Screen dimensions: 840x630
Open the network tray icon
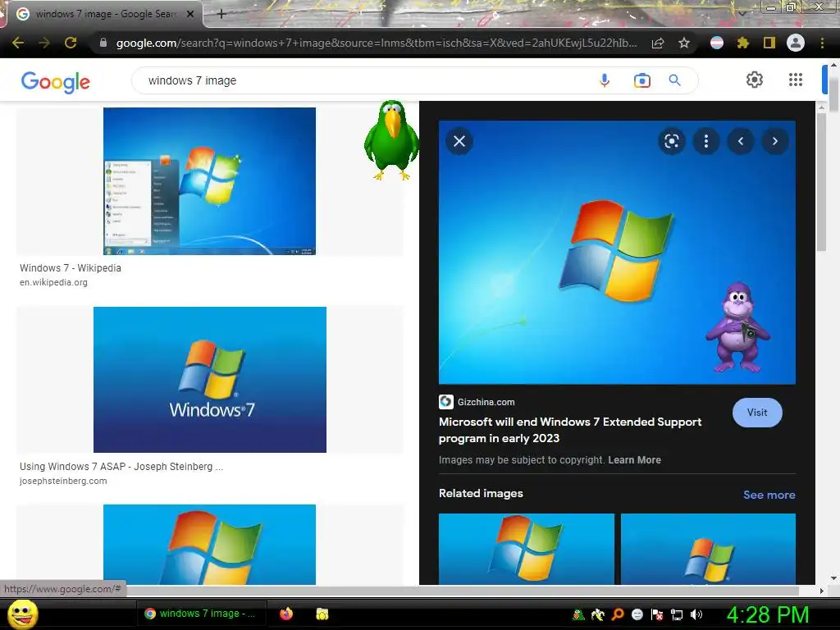677,614
